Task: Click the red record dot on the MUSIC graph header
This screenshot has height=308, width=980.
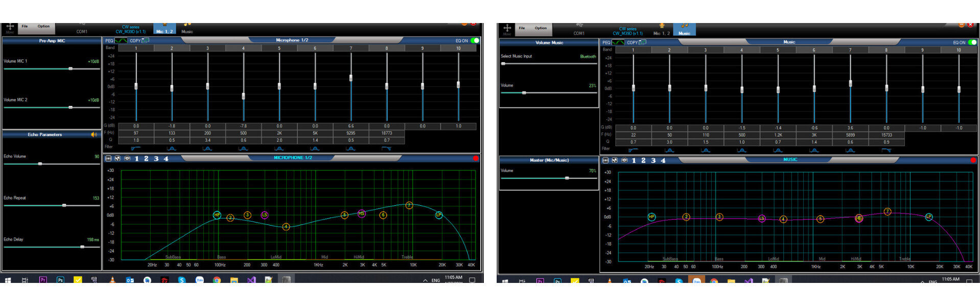Action: (x=973, y=160)
